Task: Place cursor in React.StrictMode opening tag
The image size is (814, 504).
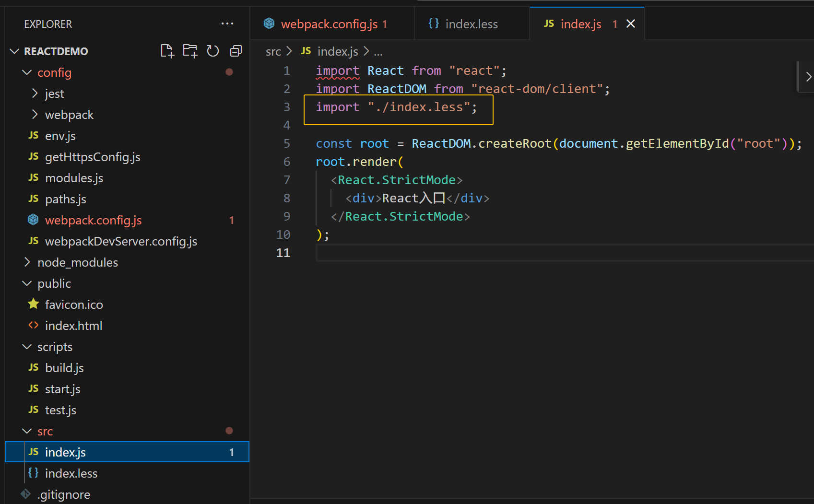Action: (397, 180)
